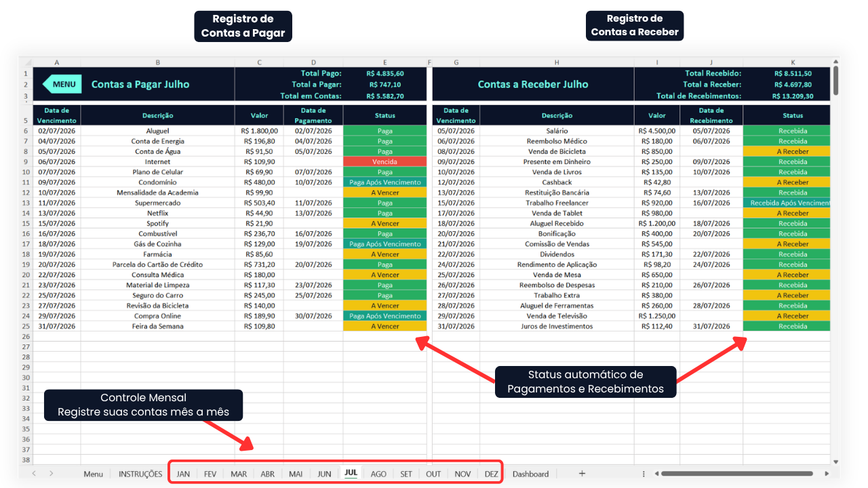Click horizontal scrollbar right arrow
The height and width of the screenshot is (488, 868).
(x=827, y=474)
